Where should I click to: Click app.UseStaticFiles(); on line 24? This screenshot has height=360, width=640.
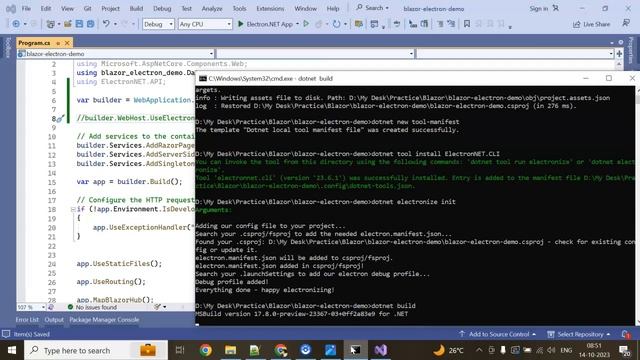pos(119,264)
